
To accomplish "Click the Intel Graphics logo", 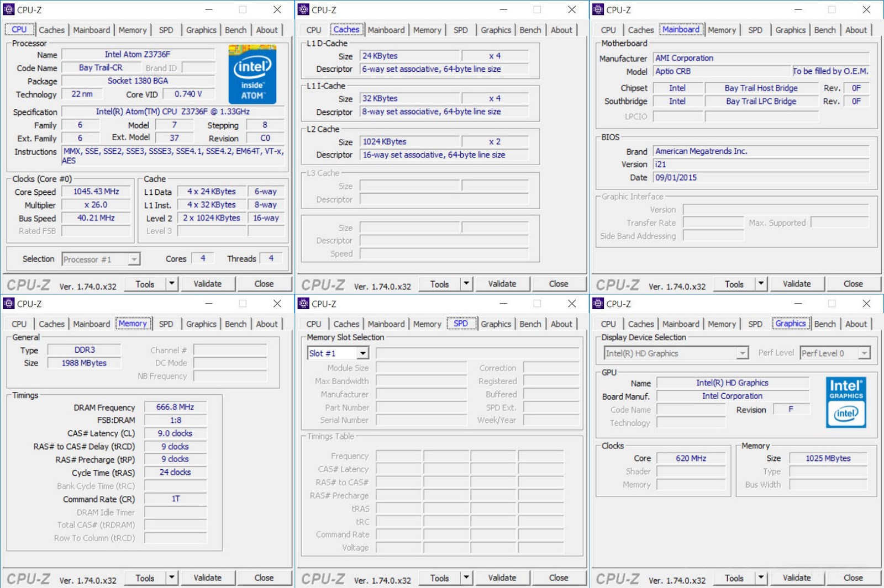I will (846, 402).
